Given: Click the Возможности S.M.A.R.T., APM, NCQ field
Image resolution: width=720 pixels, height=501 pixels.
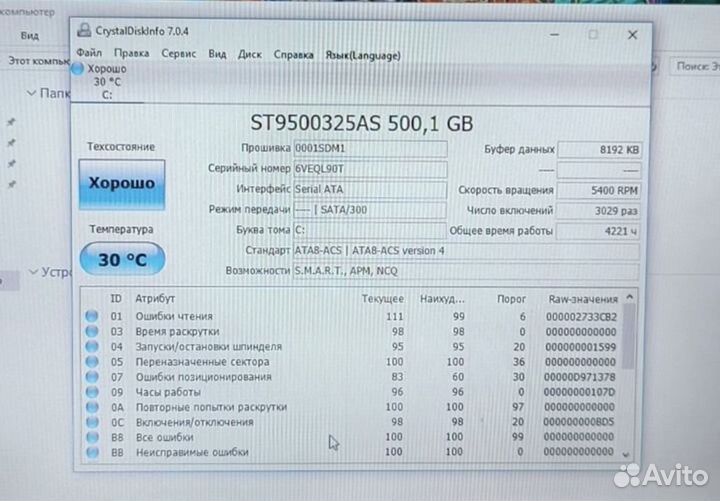Looking at the screenshot, I should [x=466, y=271].
